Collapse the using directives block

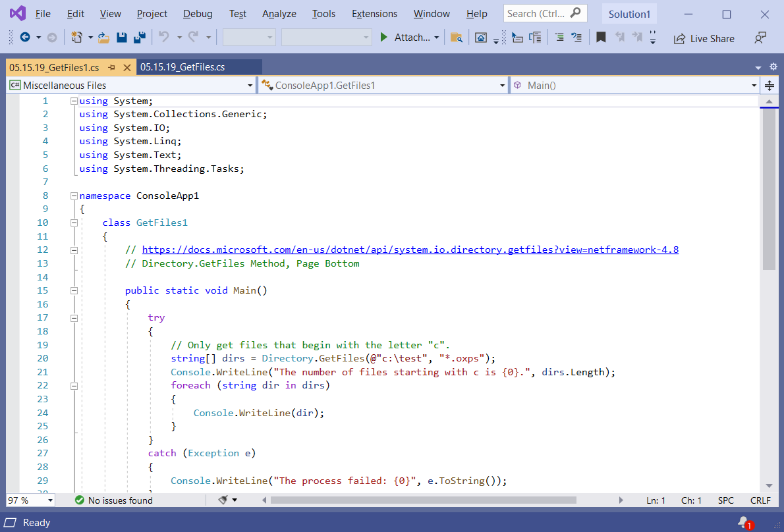74,101
